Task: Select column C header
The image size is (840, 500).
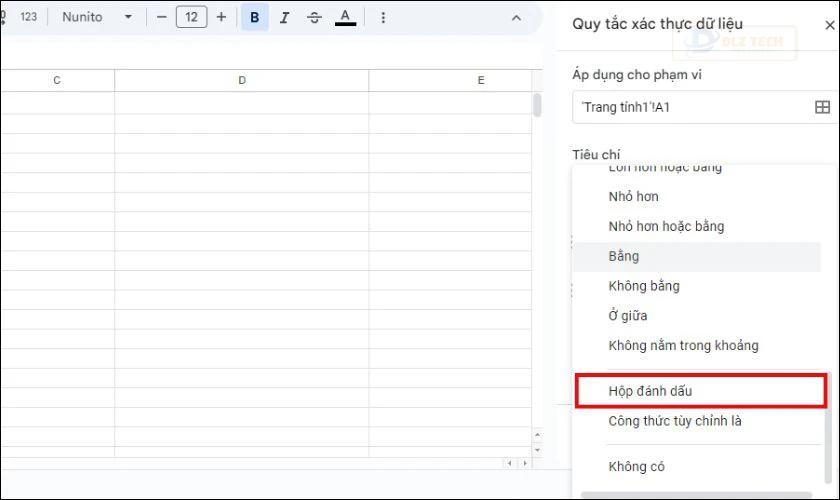Action: [x=57, y=80]
